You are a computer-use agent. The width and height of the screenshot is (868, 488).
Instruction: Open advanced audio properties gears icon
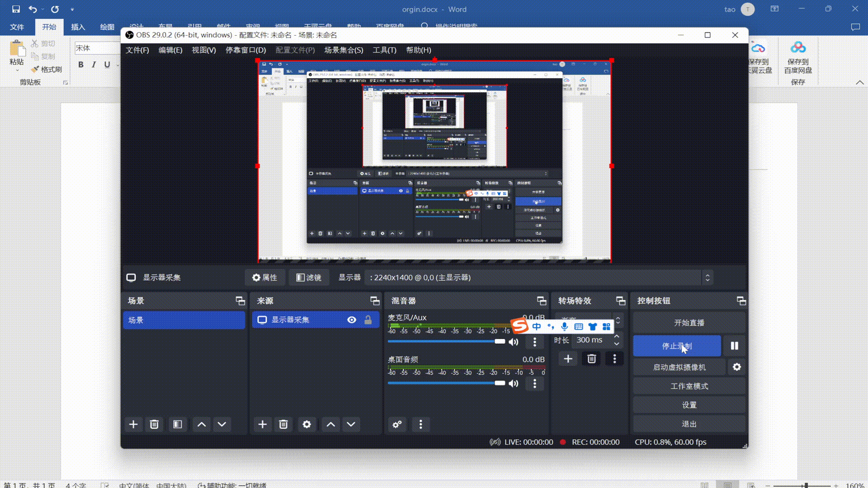pos(397,424)
